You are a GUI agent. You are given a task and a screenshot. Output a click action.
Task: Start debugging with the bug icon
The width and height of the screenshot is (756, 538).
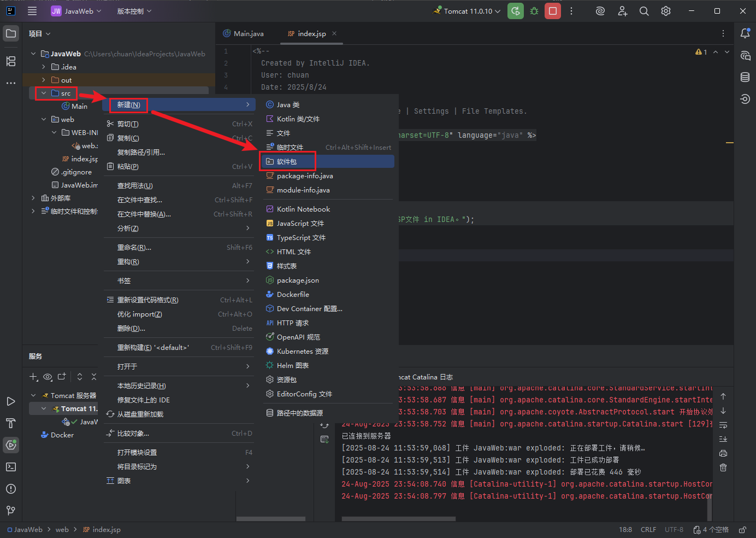(x=534, y=11)
